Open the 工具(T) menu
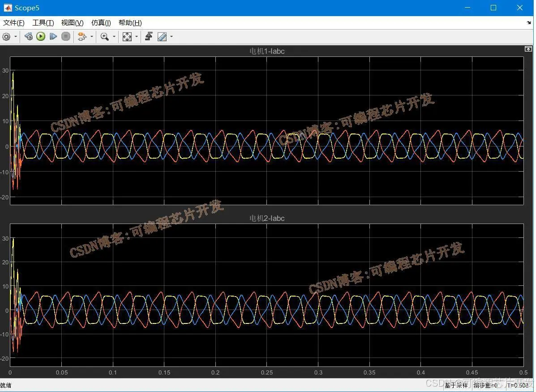 [43, 23]
